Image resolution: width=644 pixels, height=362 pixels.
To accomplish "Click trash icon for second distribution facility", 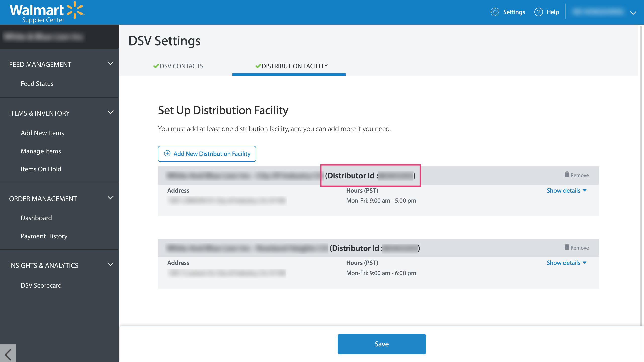I will click(x=567, y=247).
